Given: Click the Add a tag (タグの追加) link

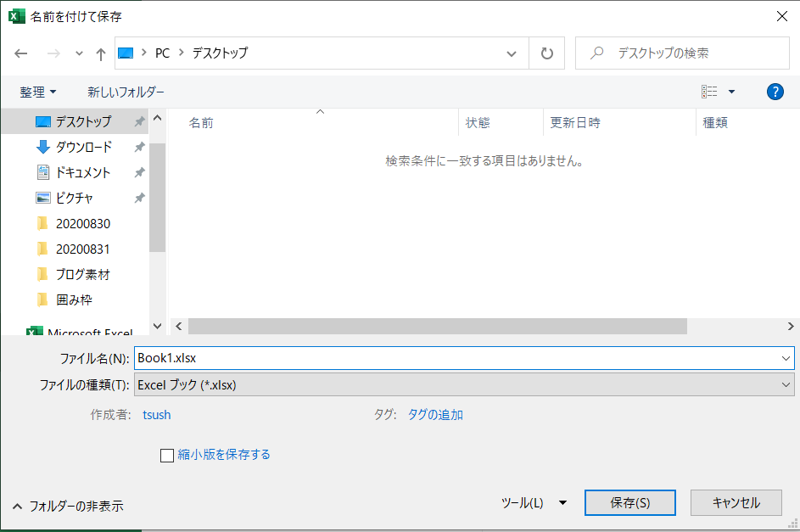Looking at the screenshot, I should (x=435, y=415).
